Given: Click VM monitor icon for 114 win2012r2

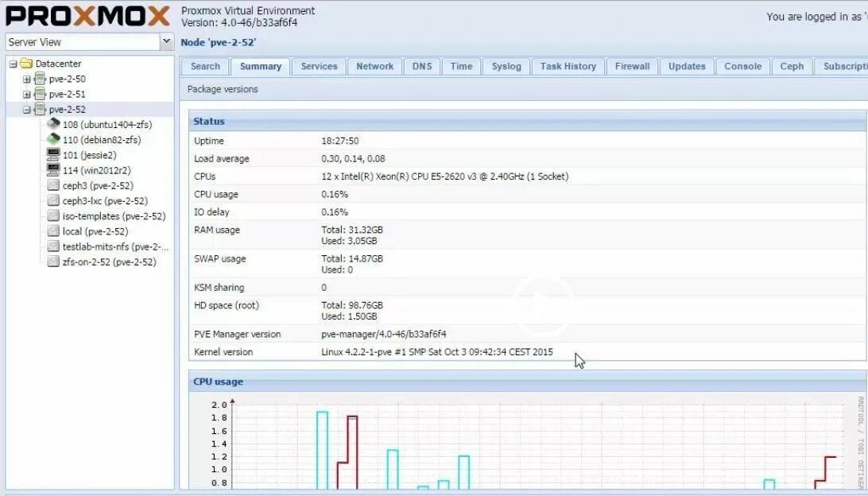Looking at the screenshot, I should pyautogui.click(x=53, y=170).
